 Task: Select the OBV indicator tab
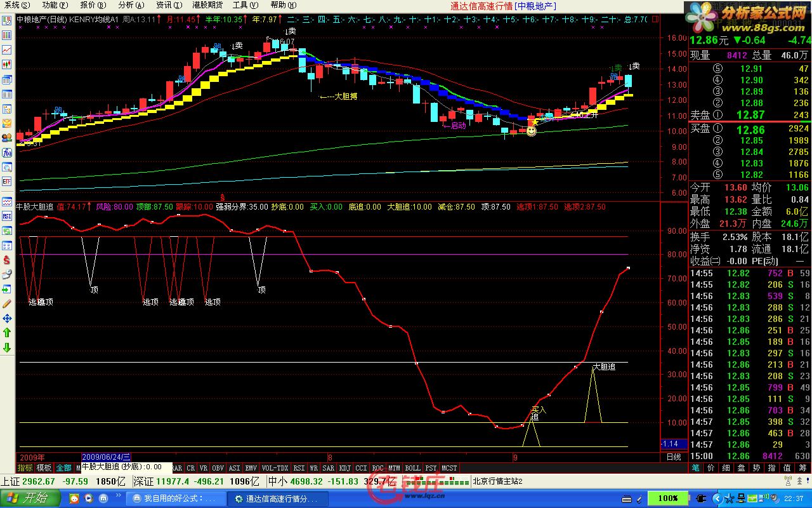click(218, 467)
